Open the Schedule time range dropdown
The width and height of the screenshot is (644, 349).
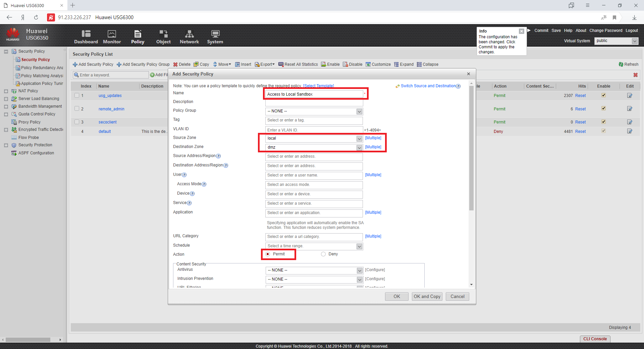coord(359,246)
